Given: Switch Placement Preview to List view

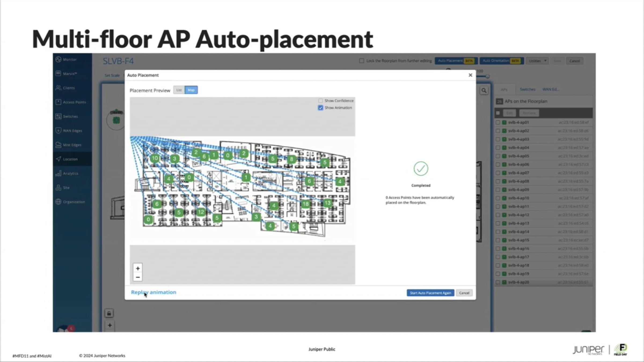Looking at the screenshot, I should coord(179,90).
